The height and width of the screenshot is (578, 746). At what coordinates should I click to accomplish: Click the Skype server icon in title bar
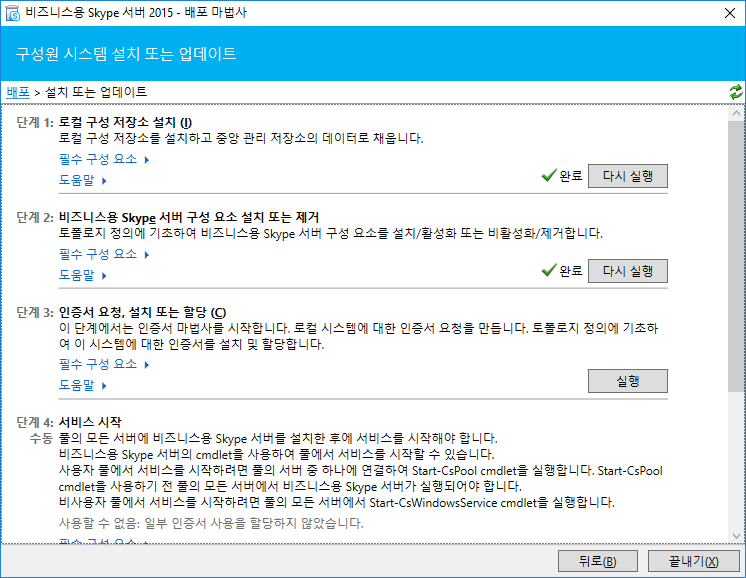(13, 13)
